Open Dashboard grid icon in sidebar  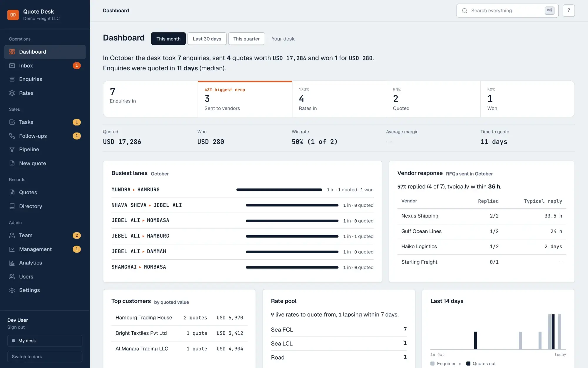click(x=12, y=52)
